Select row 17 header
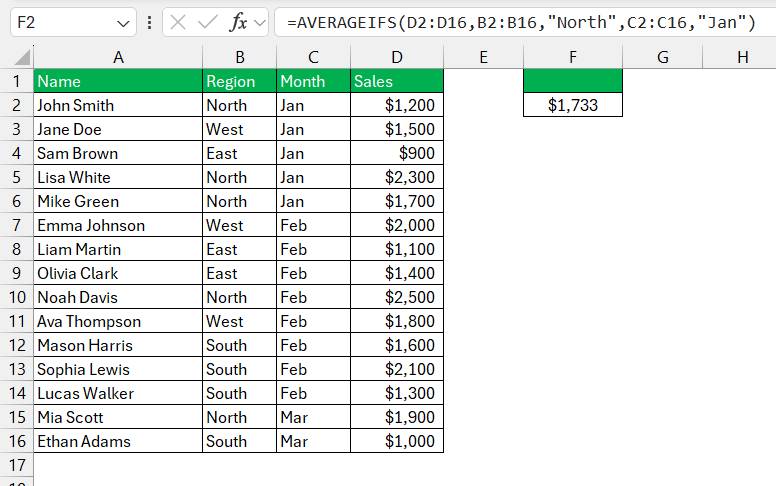Image resolution: width=776 pixels, height=486 pixels. [16, 465]
